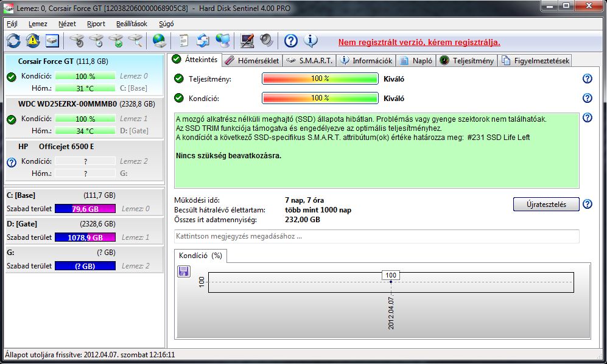This screenshot has width=607, height=364.
Task: Open the Információk tab
Action: click(x=367, y=60)
